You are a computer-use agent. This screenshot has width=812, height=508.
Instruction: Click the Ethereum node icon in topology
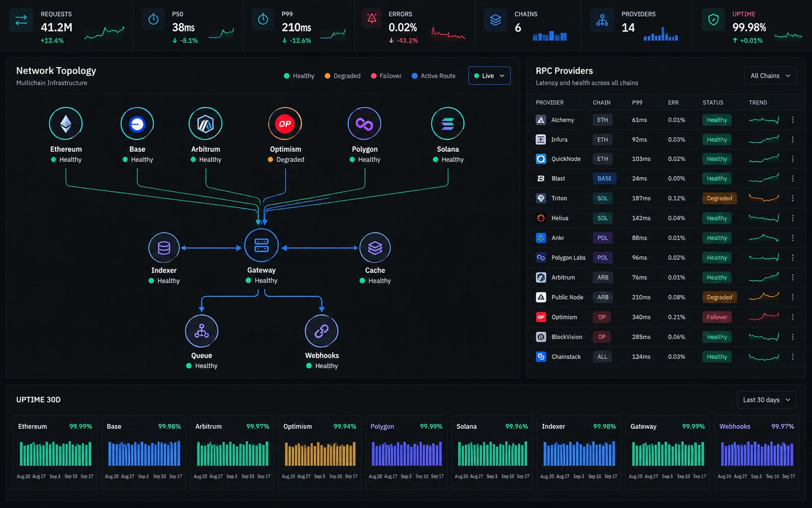66,124
